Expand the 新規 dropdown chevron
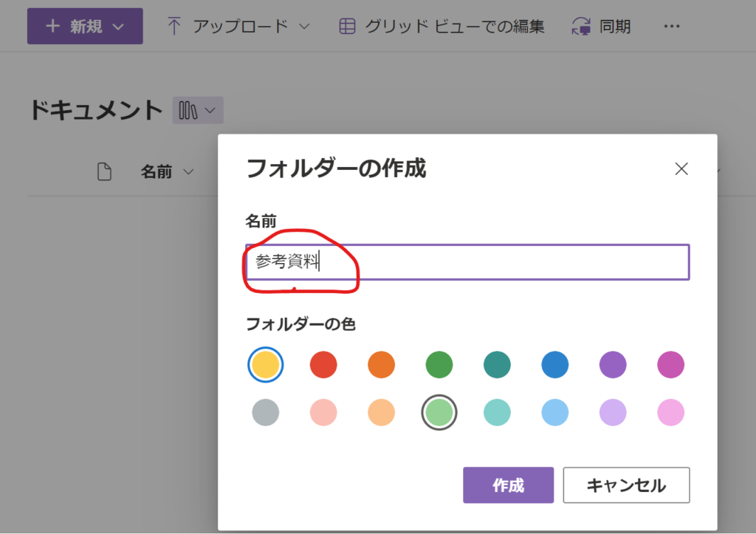The image size is (756, 534). click(118, 27)
